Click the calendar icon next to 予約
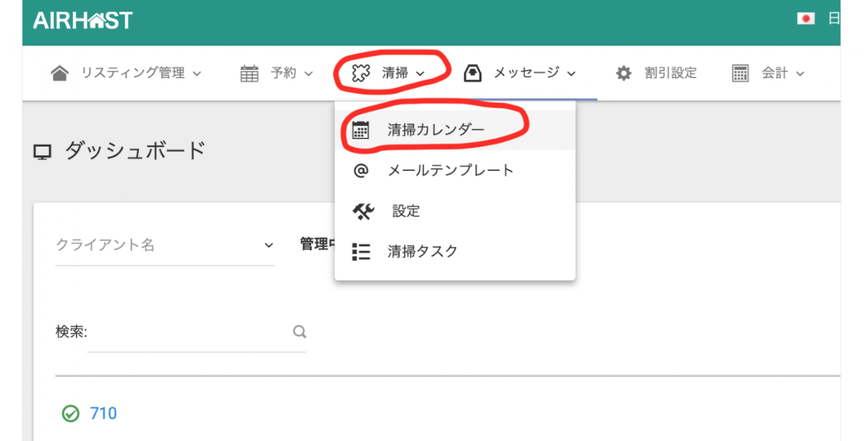Image resolution: width=868 pixels, height=441 pixels. tap(250, 73)
